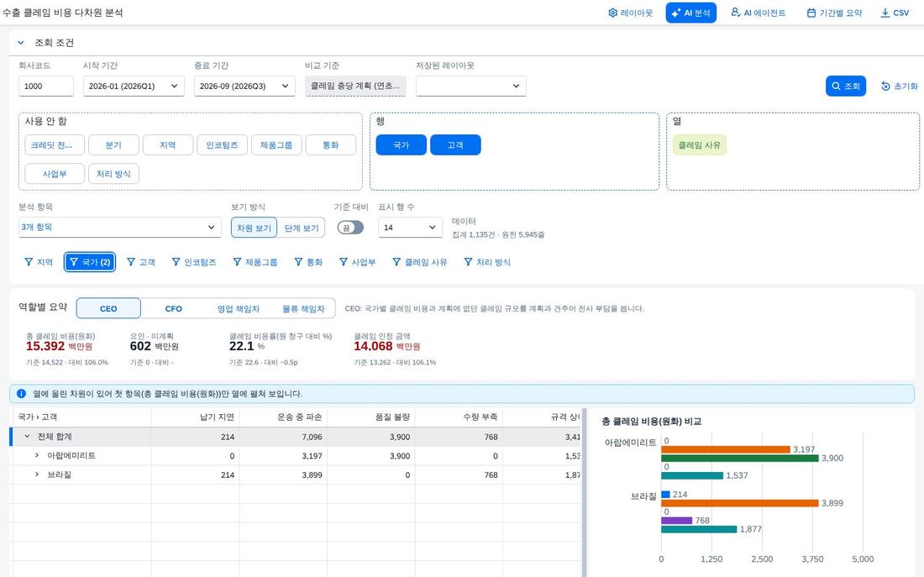Image resolution: width=924 pixels, height=577 pixels.
Task: Expand the 브라질 table row
Action: [x=36, y=475]
